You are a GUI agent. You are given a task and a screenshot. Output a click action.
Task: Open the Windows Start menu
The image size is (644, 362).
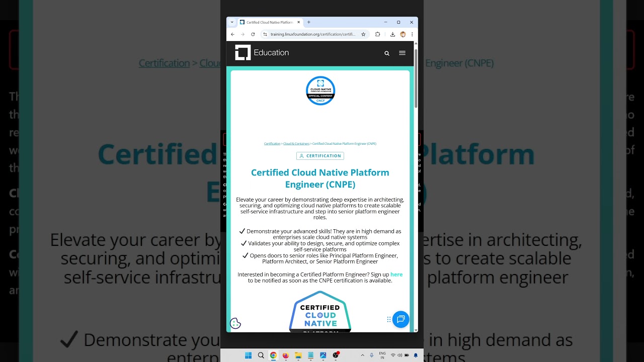click(x=248, y=355)
